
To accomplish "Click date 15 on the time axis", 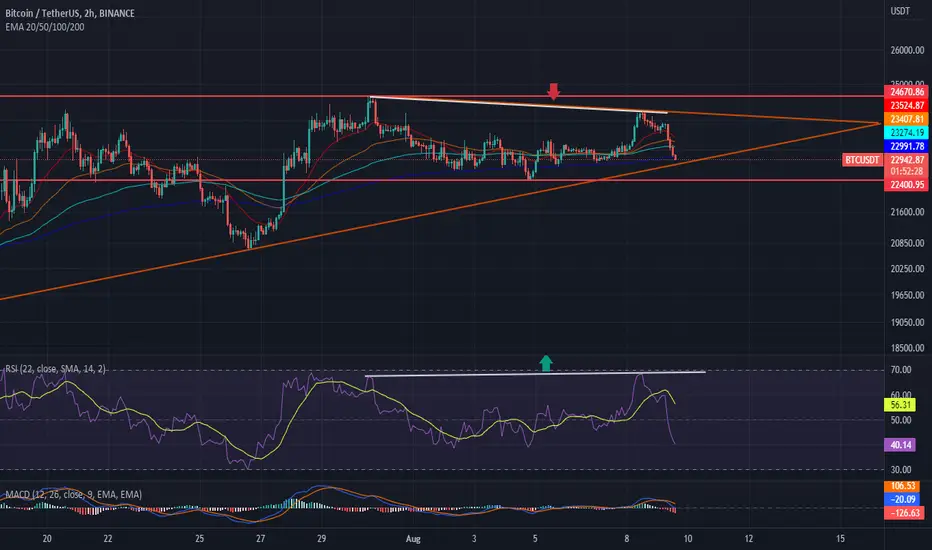I will 840,539.
